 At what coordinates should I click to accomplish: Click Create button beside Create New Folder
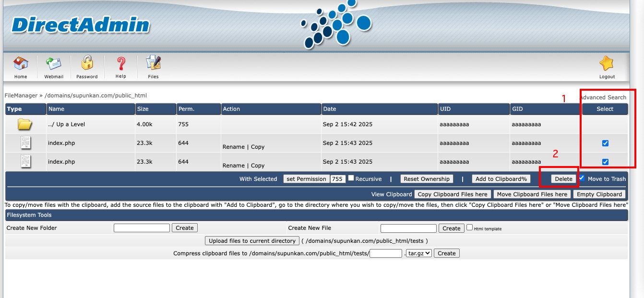pyautogui.click(x=185, y=228)
